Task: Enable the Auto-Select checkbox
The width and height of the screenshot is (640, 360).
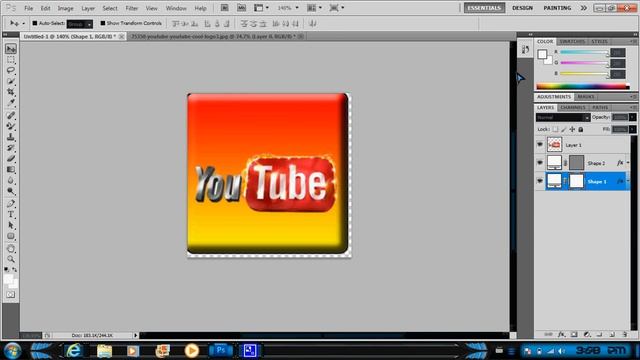Action: pos(35,23)
